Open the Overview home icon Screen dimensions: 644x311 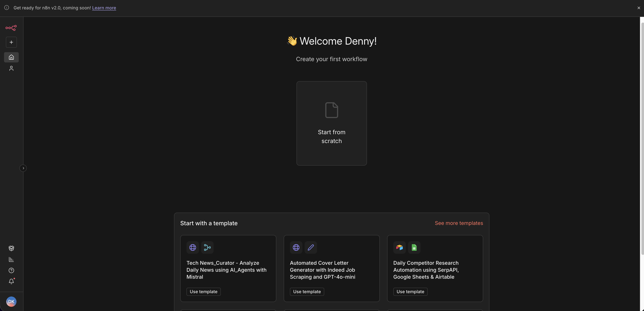click(x=11, y=57)
